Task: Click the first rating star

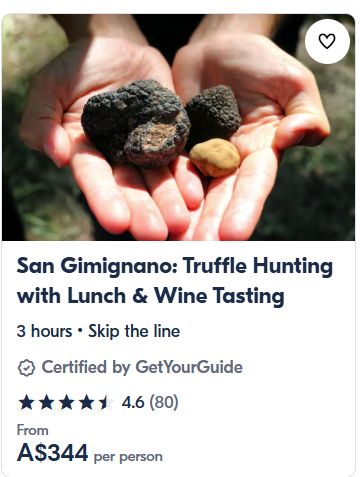Action: tap(26, 402)
